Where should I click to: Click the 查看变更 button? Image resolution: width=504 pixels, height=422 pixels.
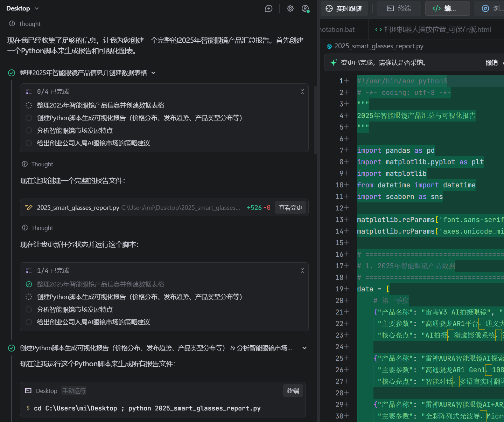(290, 208)
